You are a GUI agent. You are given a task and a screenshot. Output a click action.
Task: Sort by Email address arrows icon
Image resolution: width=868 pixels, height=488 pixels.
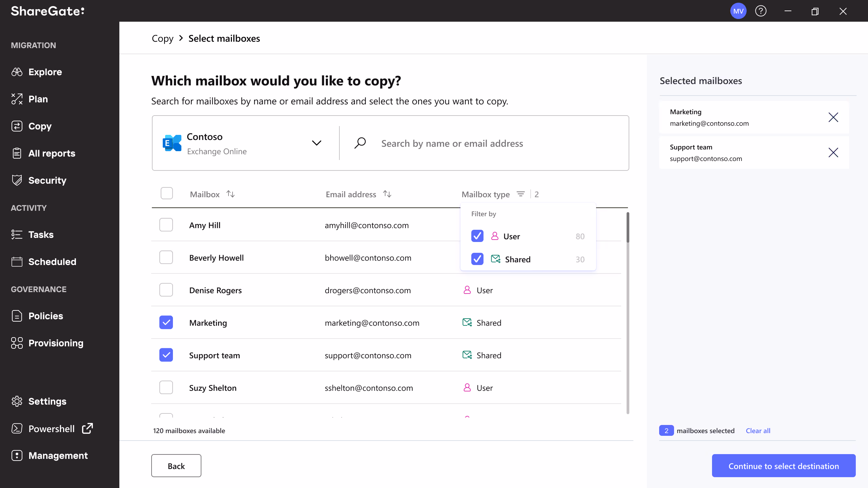click(387, 194)
